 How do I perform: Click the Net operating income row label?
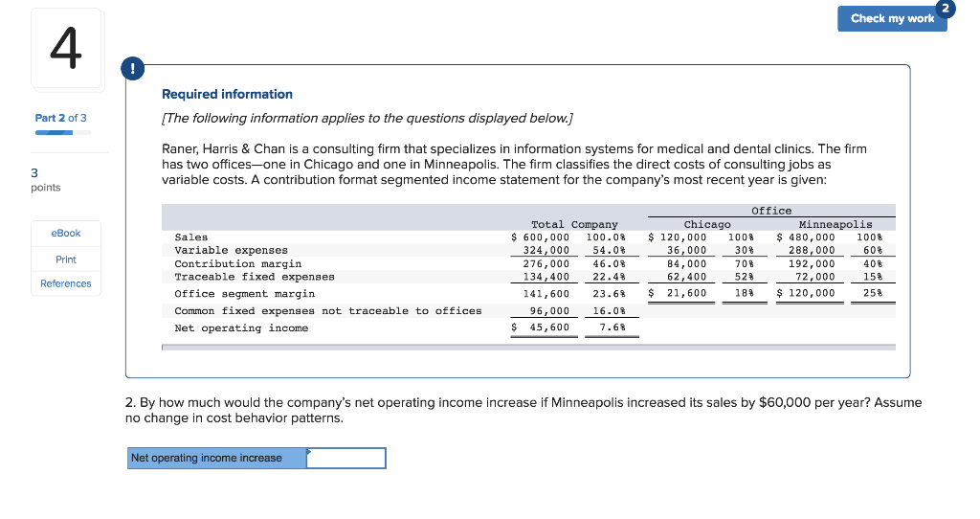(x=241, y=327)
